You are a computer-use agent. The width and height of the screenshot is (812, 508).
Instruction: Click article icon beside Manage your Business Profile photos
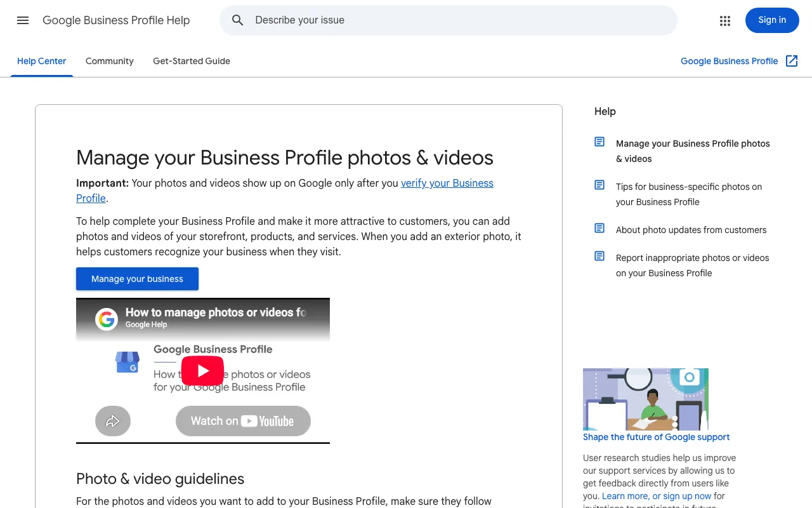coord(599,142)
